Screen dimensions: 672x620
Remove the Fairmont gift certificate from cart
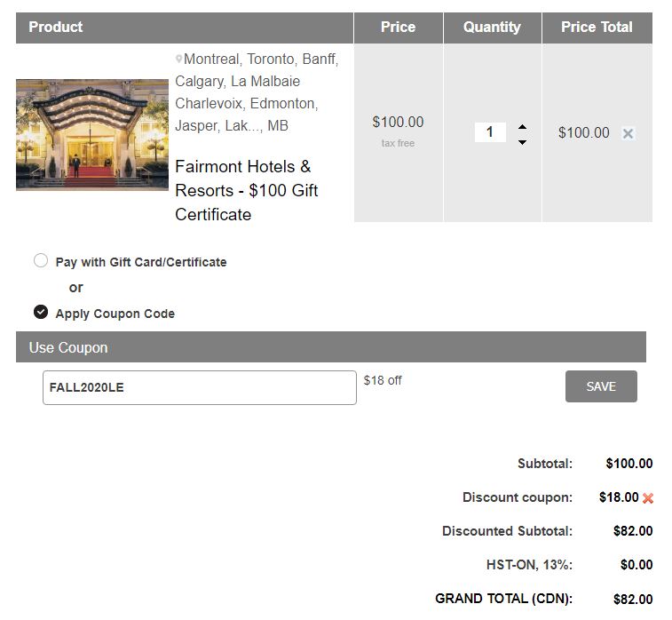click(628, 133)
